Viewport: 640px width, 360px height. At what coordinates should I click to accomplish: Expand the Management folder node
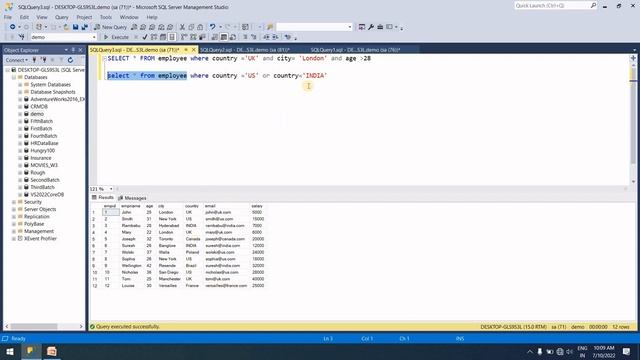13,231
